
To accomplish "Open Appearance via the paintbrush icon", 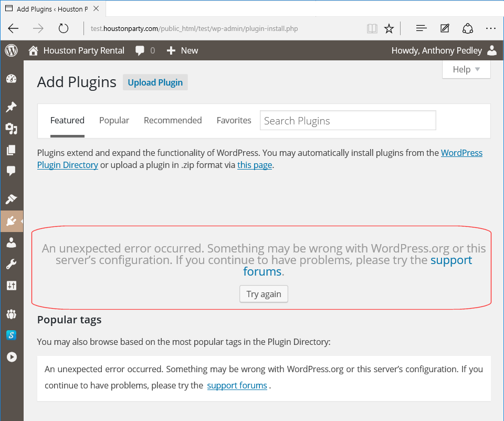I will [11, 199].
